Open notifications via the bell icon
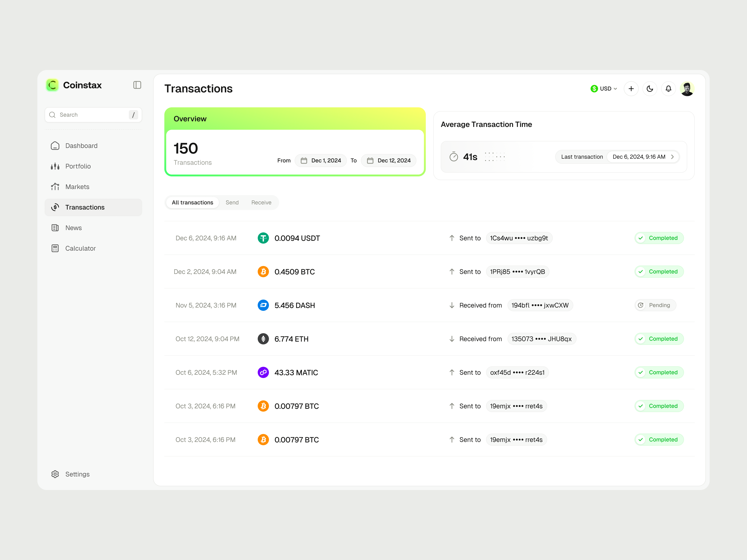The height and width of the screenshot is (560, 747). [x=668, y=88]
